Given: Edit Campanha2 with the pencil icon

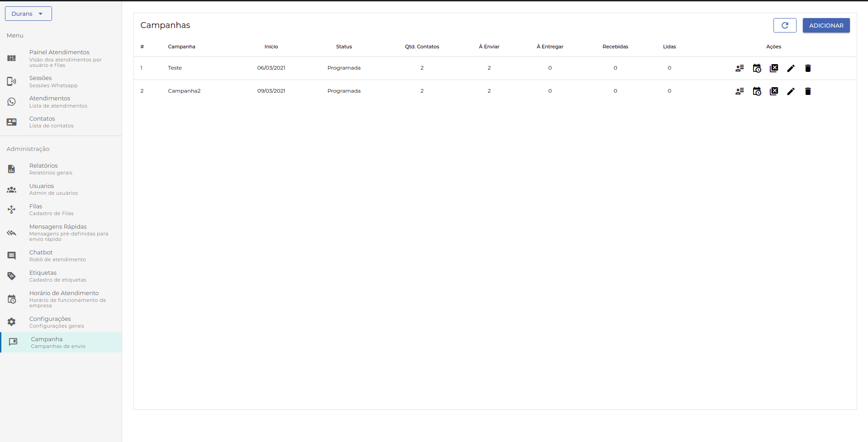Looking at the screenshot, I should click(x=791, y=91).
